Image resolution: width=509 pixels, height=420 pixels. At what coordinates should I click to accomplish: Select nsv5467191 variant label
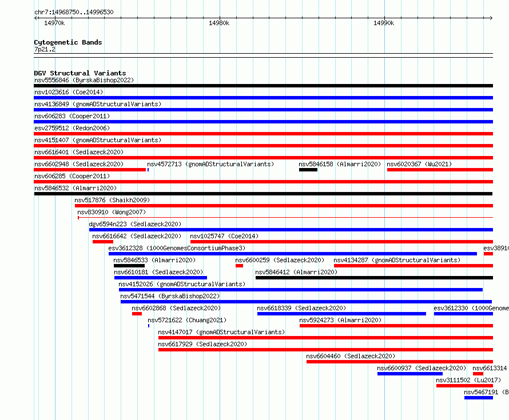pos(486,392)
